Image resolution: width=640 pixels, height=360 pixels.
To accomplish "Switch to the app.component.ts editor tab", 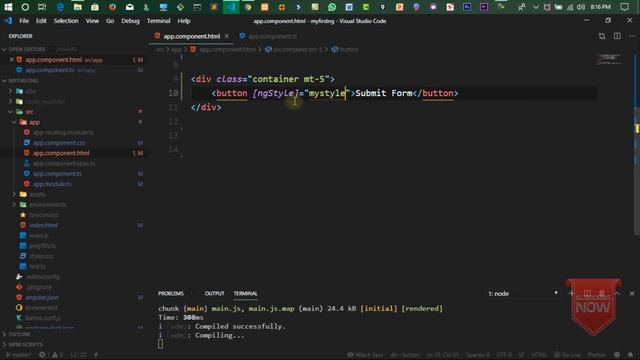I will (269, 36).
